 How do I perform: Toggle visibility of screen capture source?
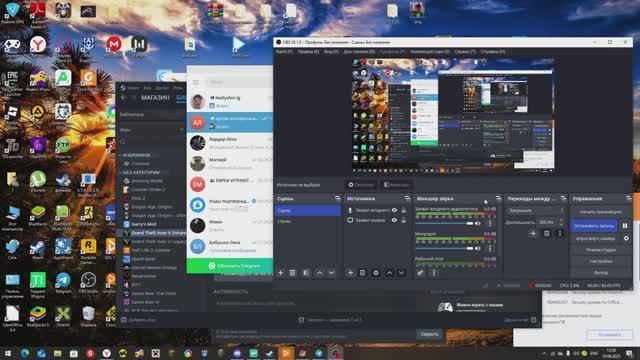click(x=394, y=220)
